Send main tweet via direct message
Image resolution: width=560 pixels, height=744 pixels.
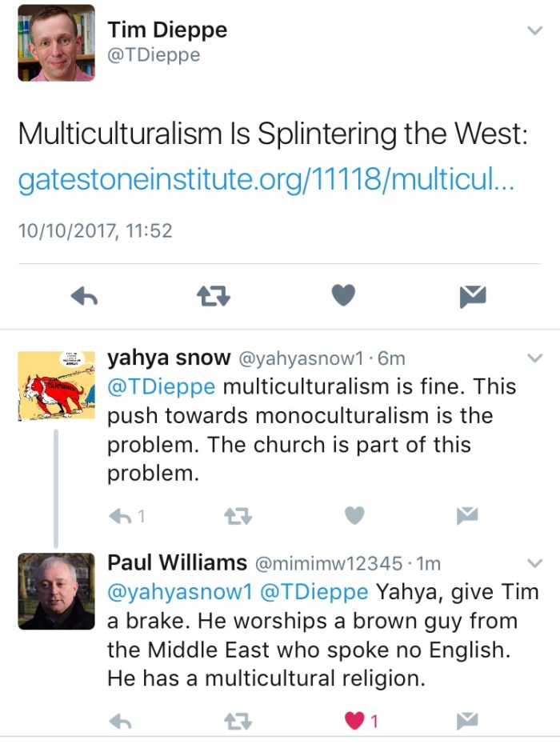tap(474, 297)
